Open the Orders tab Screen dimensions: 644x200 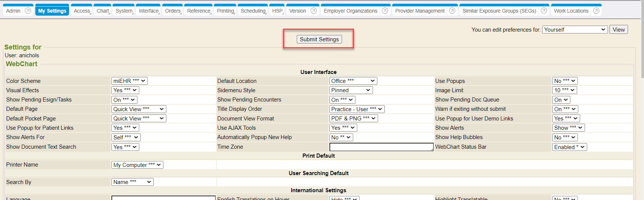tap(173, 11)
